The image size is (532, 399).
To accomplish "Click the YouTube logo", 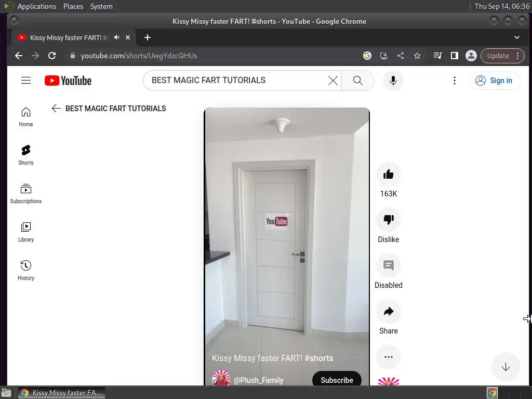I will click(68, 81).
